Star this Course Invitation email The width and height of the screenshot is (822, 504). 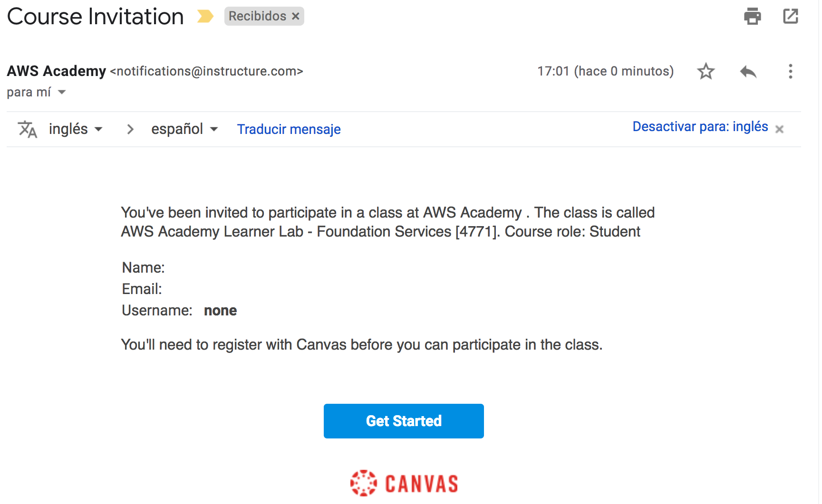706,71
